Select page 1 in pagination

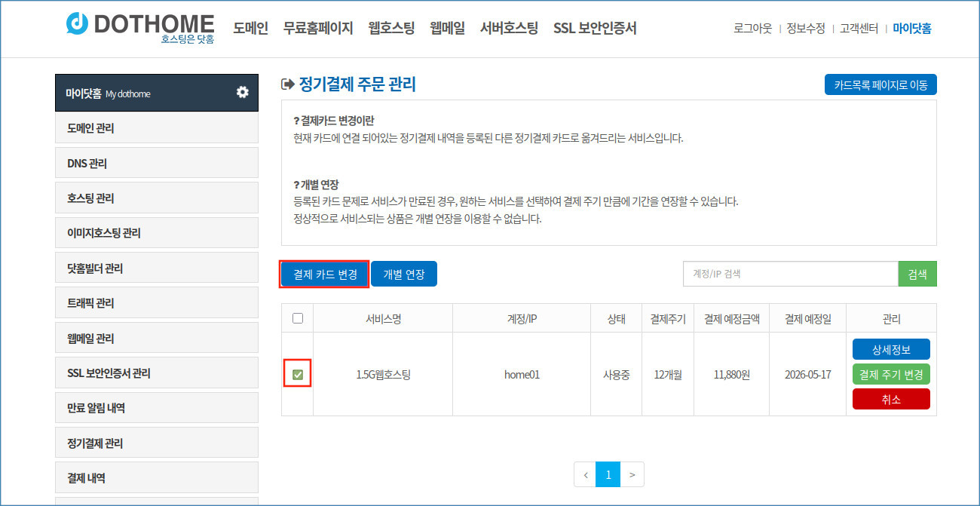[608, 474]
